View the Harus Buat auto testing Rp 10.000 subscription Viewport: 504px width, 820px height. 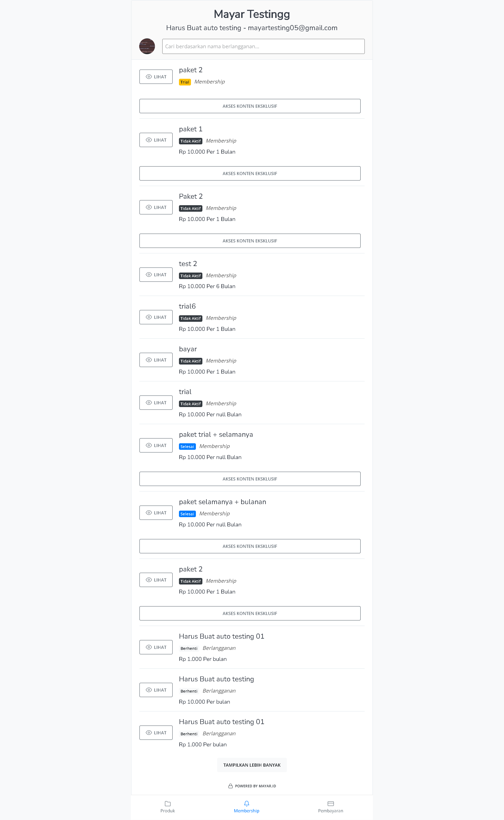click(156, 690)
